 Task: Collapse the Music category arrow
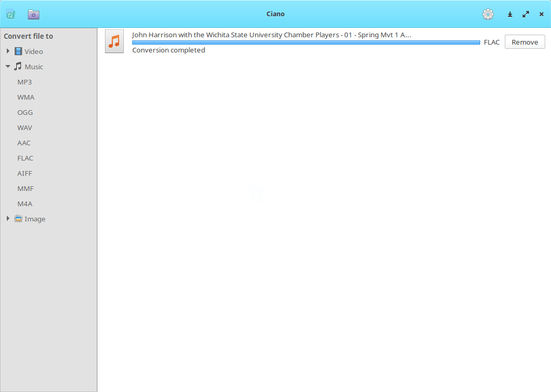point(8,67)
